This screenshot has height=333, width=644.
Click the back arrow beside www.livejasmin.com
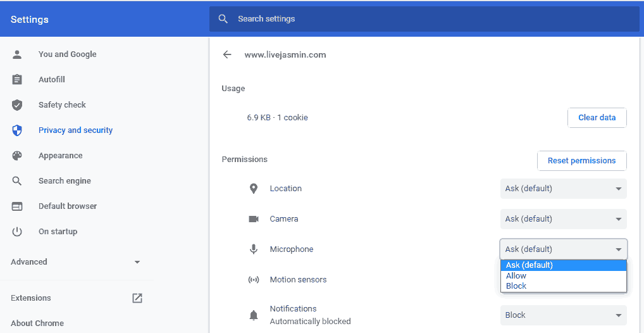(x=227, y=54)
